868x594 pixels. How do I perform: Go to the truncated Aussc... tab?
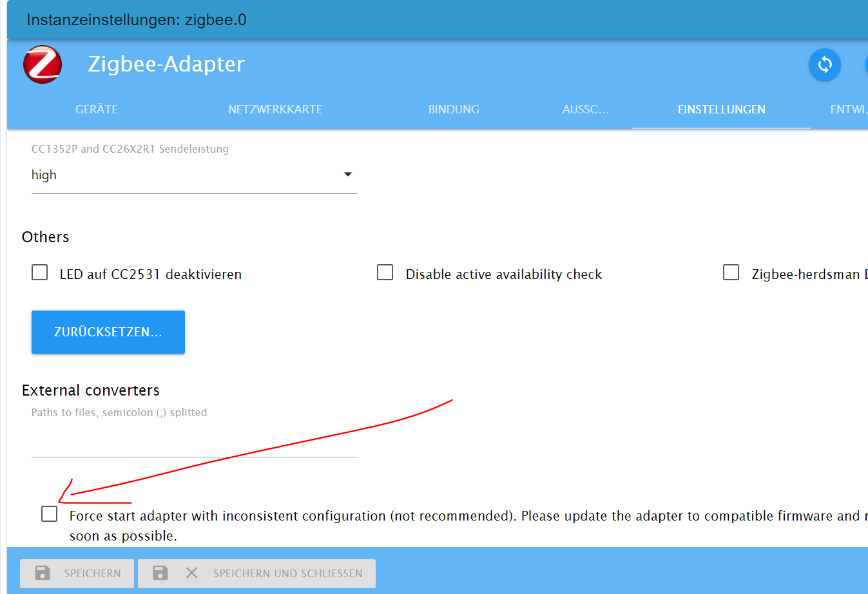point(585,110)
